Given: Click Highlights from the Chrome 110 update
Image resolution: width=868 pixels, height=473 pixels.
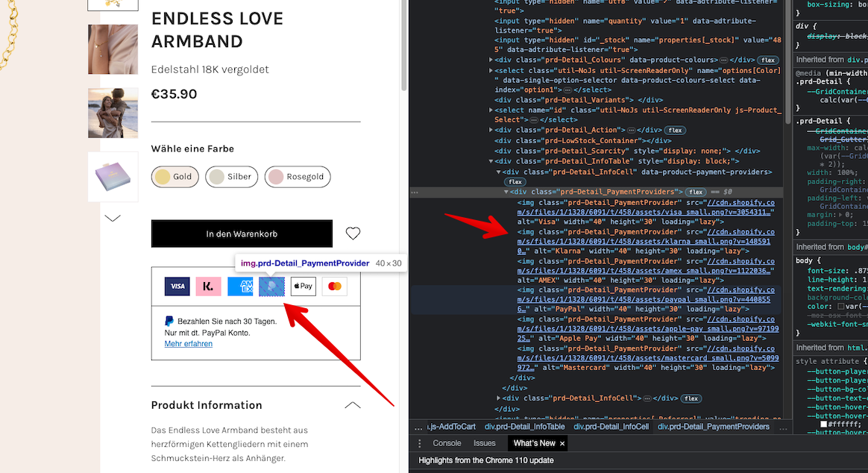Looking at the screenshot, I should [x=486, y=460].
